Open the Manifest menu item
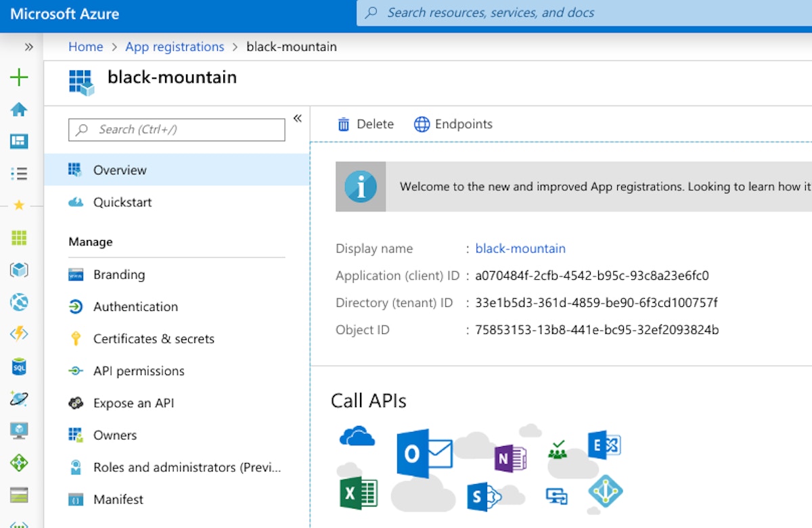 118,500
